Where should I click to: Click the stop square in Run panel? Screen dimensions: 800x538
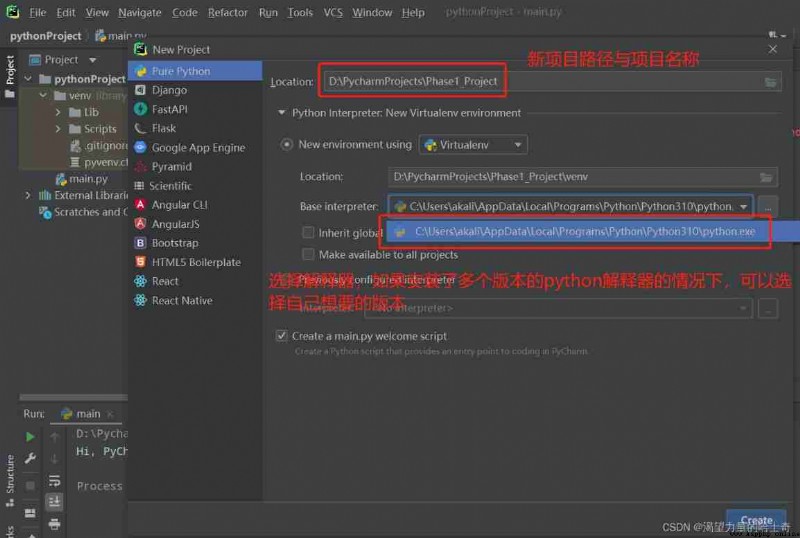[30, 485]
